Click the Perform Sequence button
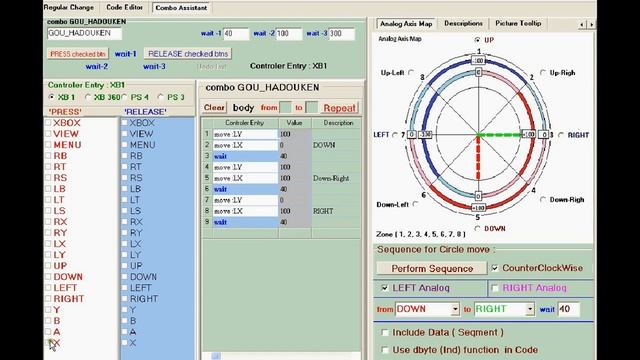This screenshot has width=640, height=360. 432,269
